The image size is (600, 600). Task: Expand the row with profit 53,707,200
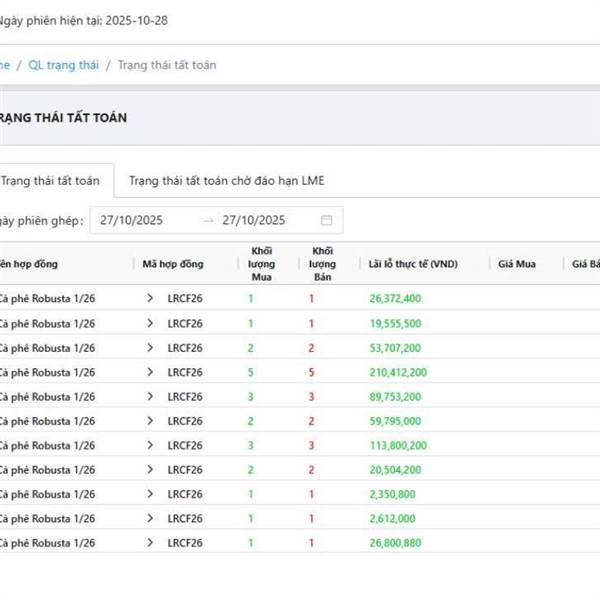[x=150, y=348]
